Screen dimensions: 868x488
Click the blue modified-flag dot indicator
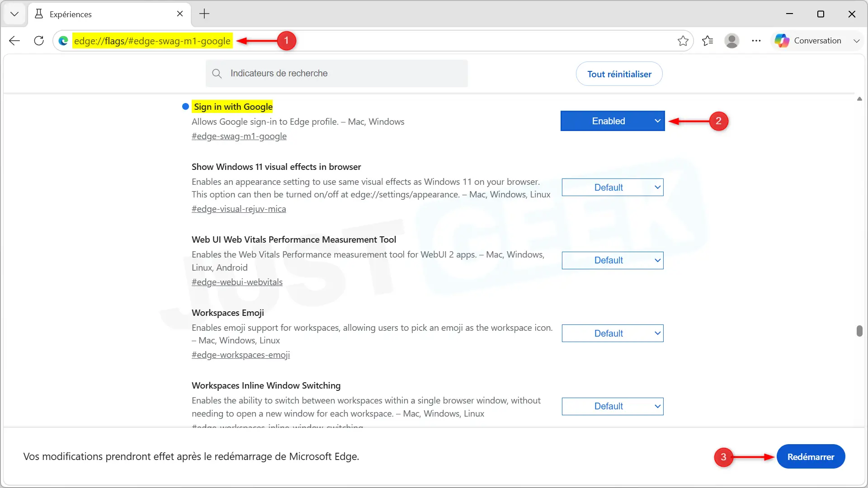pyautogui.click(x=185, y=107)
